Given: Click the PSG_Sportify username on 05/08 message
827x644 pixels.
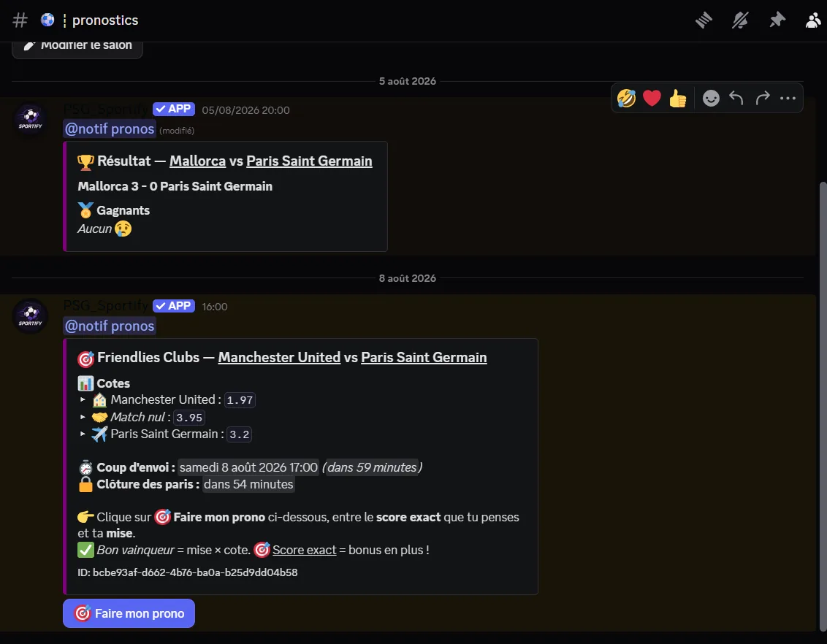Looking at the screenshot, I should coord(105,109).
